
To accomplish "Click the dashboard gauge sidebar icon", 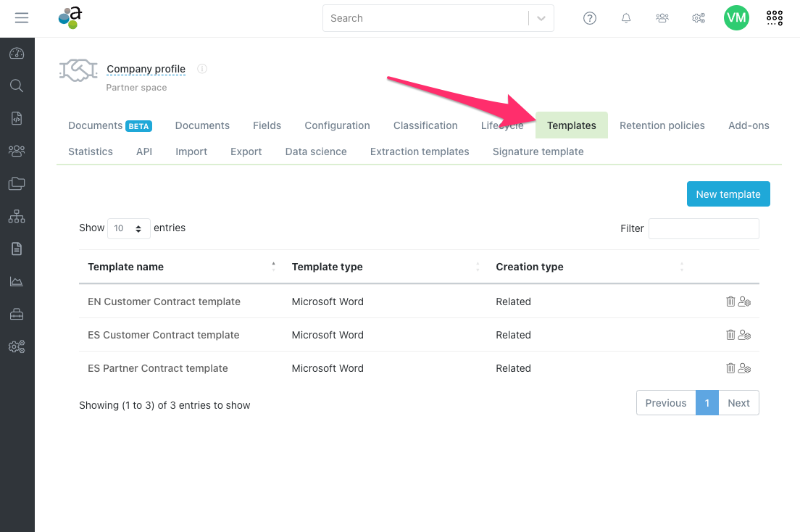I will click(x=17, y=54).
